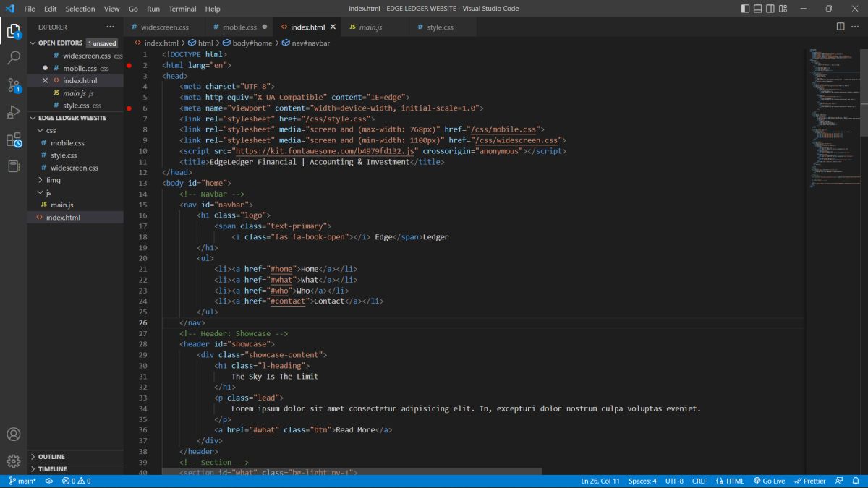Viewport: 868px width, 488px height.
Task: Open the Extensions view
Action: pos(14,140)
